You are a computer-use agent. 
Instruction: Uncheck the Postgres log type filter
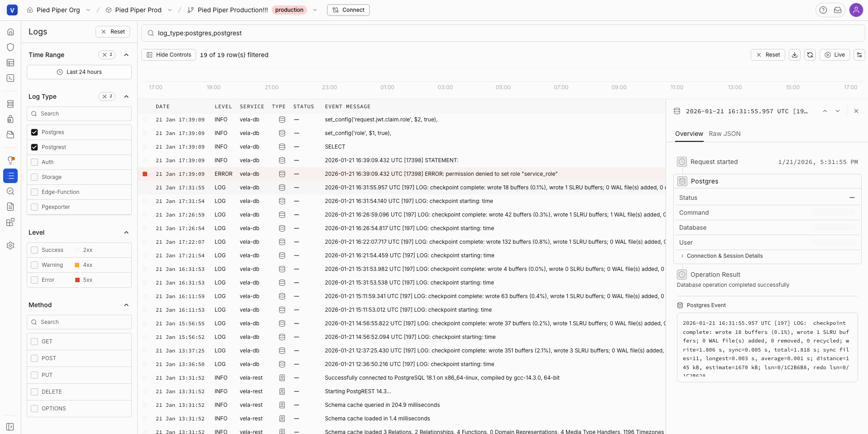[x=34, y=132]
